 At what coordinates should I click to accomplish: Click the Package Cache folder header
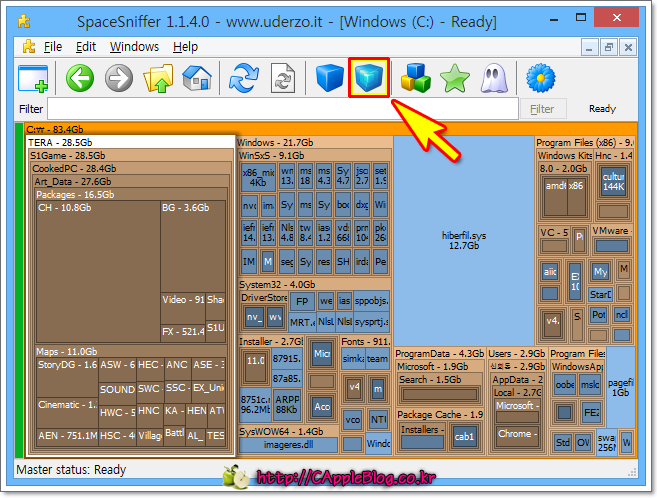point(440,415)
